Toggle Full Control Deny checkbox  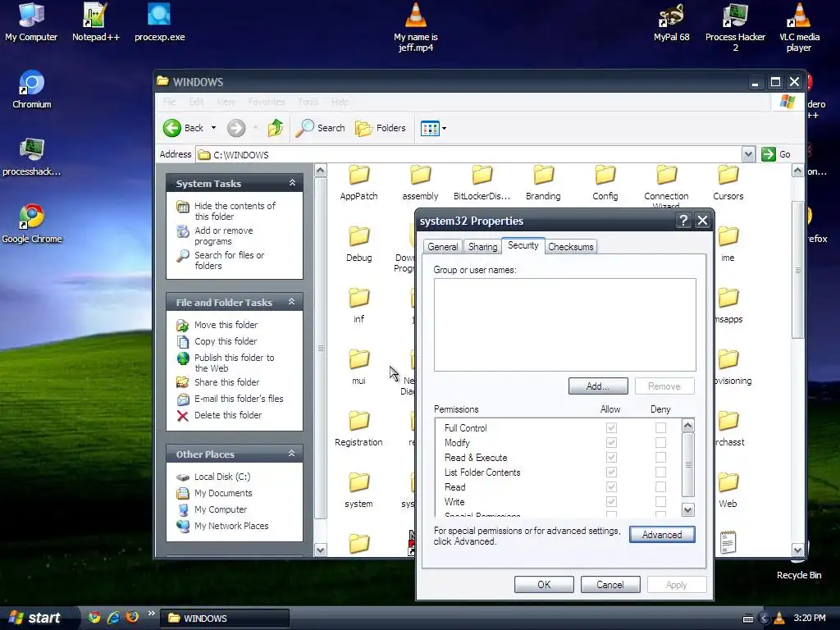pos(660,427)
